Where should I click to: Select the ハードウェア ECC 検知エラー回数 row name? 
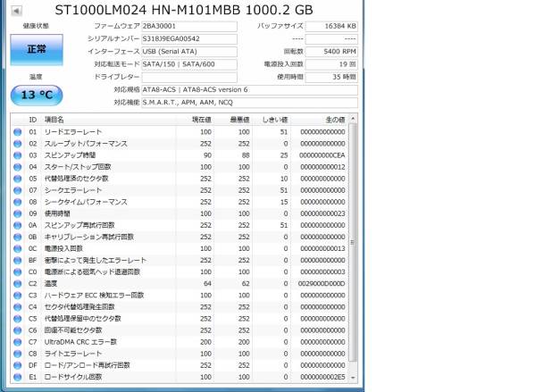point(94,296)
